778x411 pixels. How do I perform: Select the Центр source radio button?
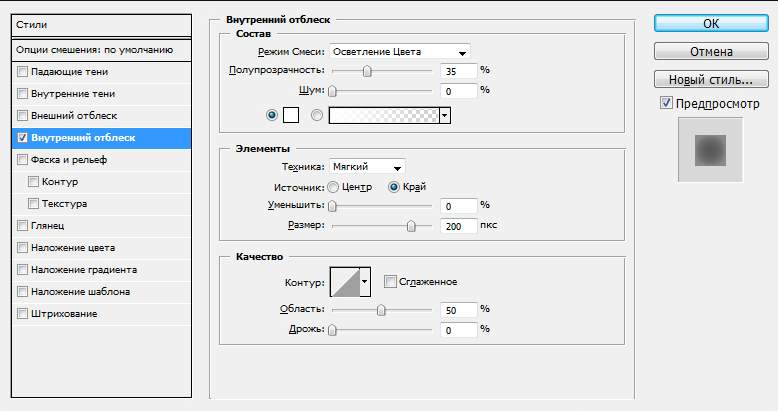[x=333, y=187]
